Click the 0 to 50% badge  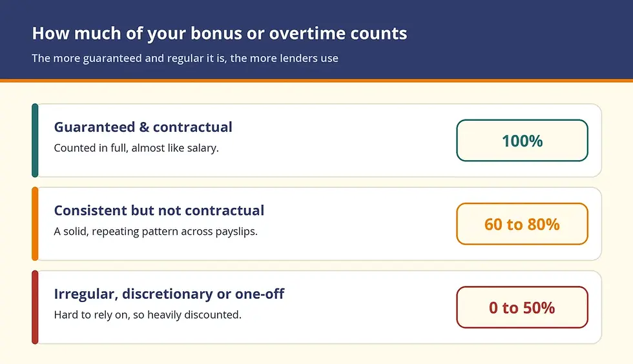tap(522, 307)
